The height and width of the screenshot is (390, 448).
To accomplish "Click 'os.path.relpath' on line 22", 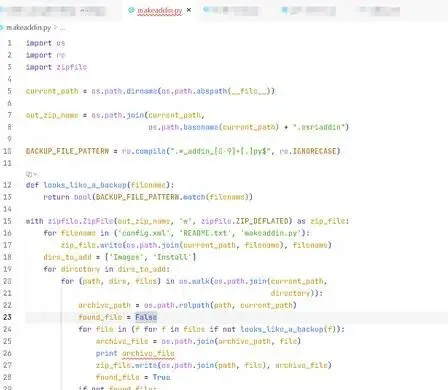I will pos(177,305).
